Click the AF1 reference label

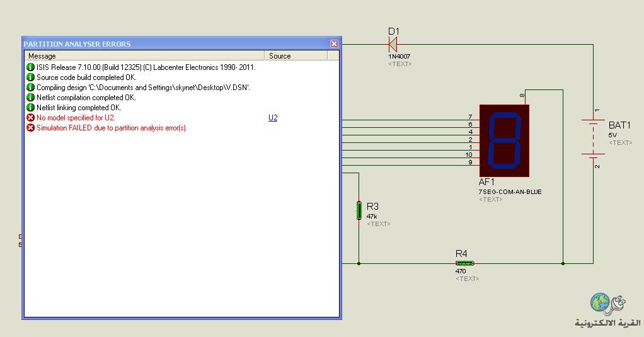tap(486, 182)
